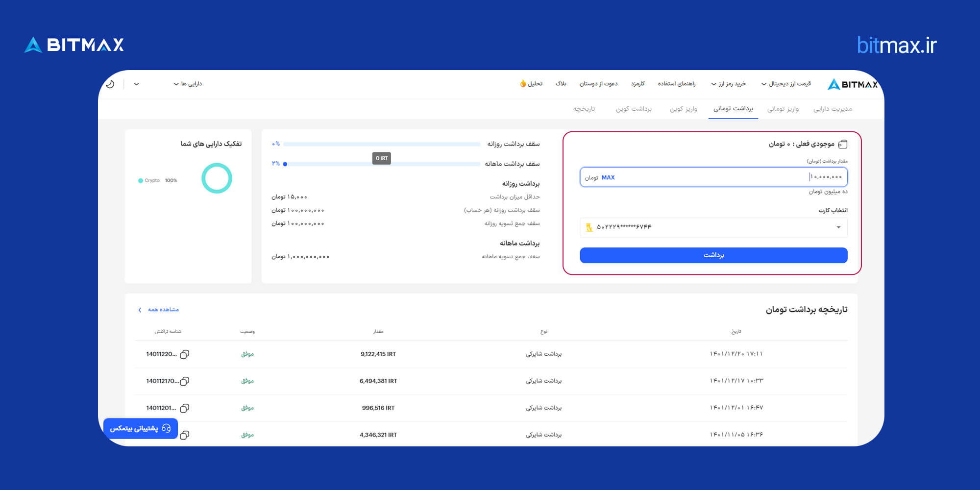
Task: Open خرید رمز ارز dropdown menu
Action: pyautogui.click(x=728, y=84)
